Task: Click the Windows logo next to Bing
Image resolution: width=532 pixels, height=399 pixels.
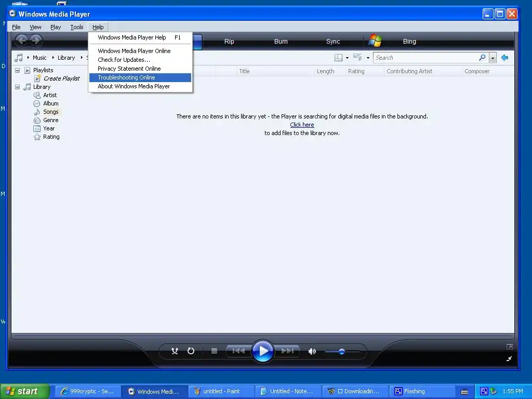Action: 375,41
